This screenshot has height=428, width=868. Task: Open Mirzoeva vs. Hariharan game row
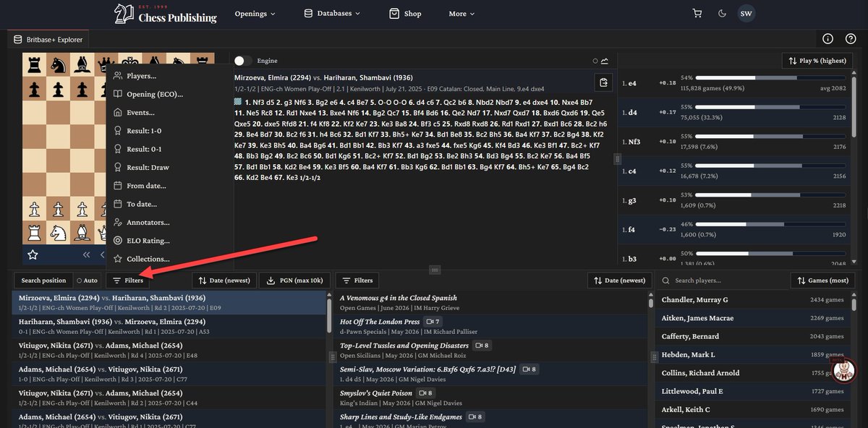point(169,303)
